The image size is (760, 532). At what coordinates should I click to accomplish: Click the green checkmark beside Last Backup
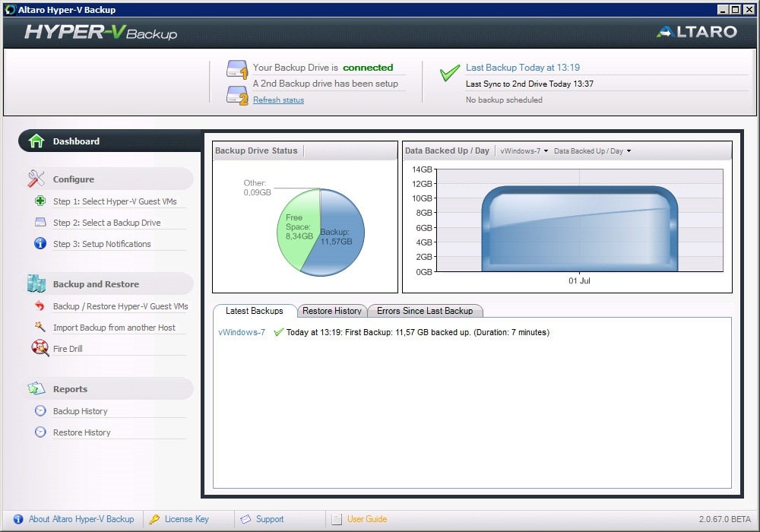[x=449, y=73]
